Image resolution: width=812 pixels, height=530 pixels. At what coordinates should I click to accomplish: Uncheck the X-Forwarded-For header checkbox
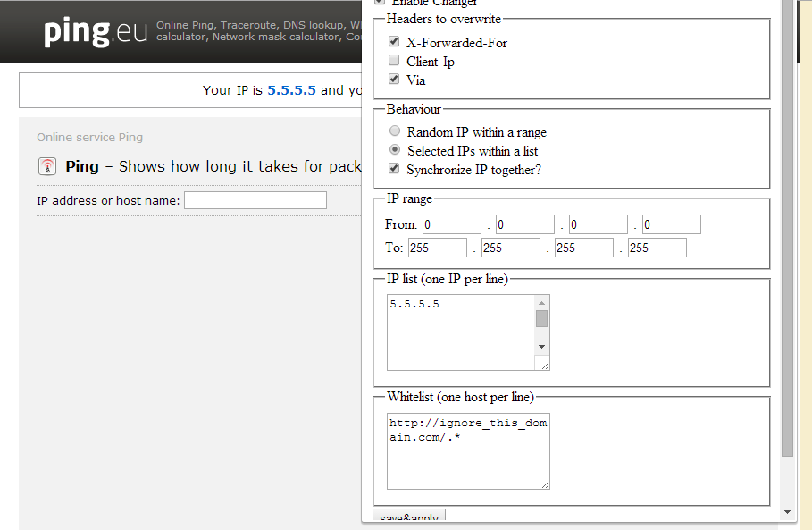(394, 41)
